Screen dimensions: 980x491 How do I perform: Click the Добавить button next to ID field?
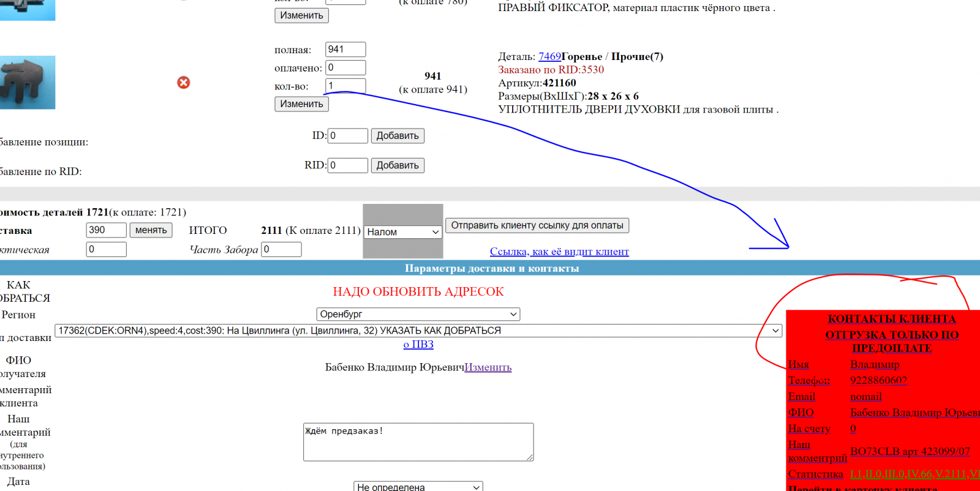[398, 136]
